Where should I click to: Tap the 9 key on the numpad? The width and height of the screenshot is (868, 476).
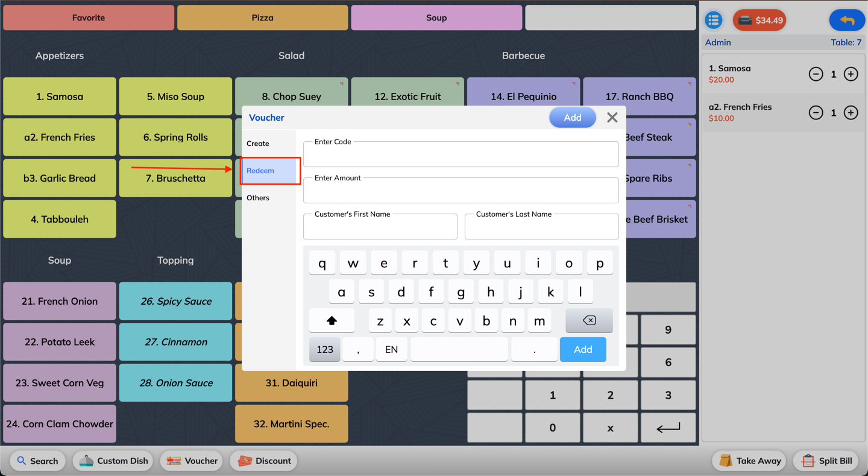click(668, 330)
